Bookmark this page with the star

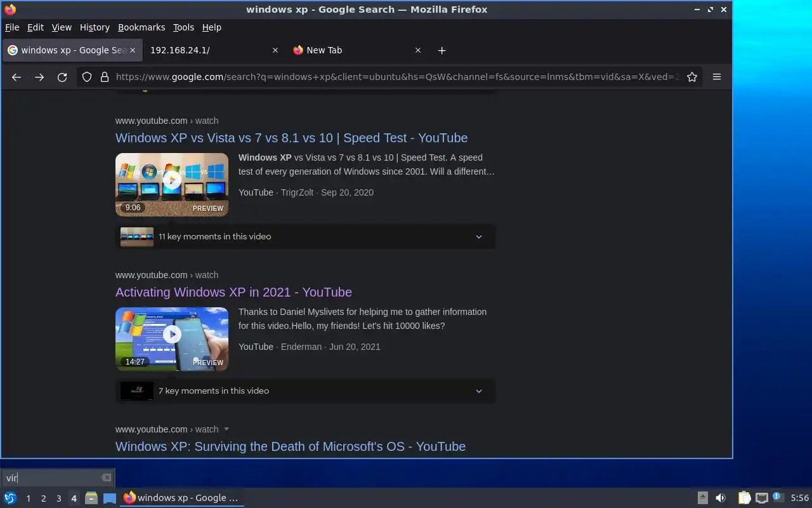click(x=692, y=77)
